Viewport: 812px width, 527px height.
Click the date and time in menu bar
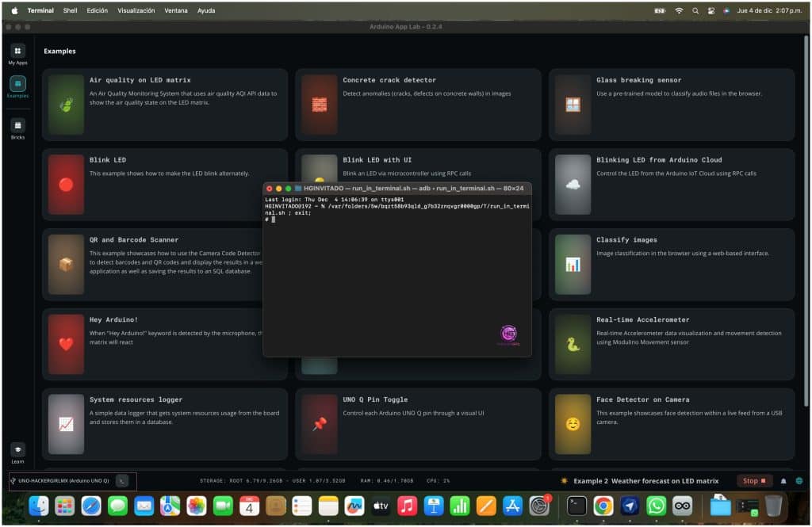[x=769, y=10]
